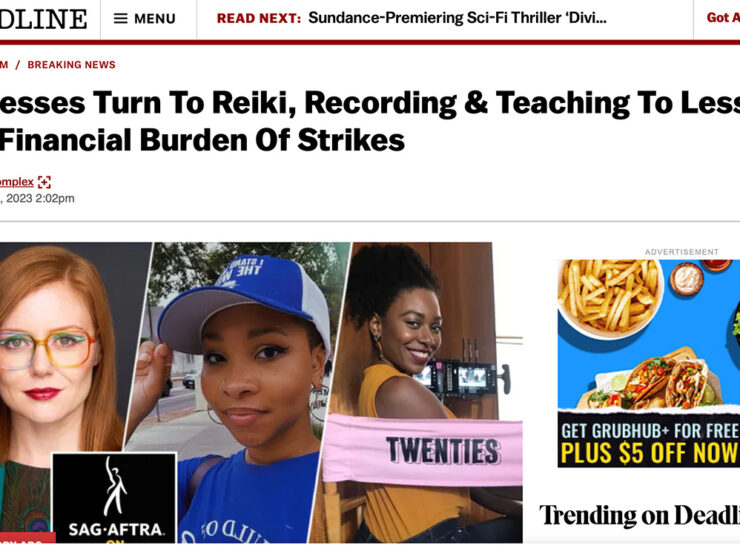The height and width of the screenshot is (560, 740).
Task: Open the MENU label
Action: point(155,19)
